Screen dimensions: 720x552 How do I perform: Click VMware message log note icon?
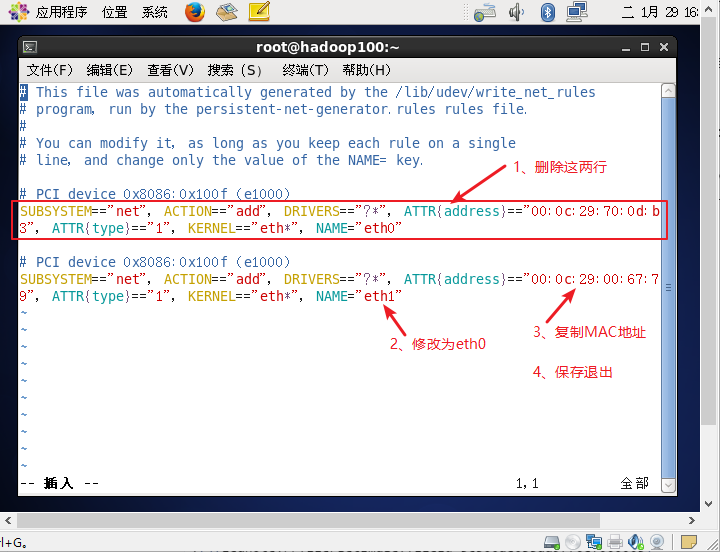688,542
